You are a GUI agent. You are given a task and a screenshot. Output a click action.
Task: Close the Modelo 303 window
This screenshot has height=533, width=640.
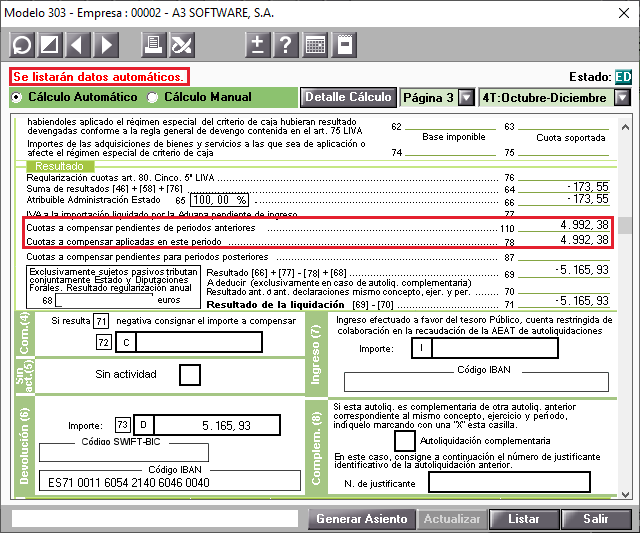coord(624,13)
